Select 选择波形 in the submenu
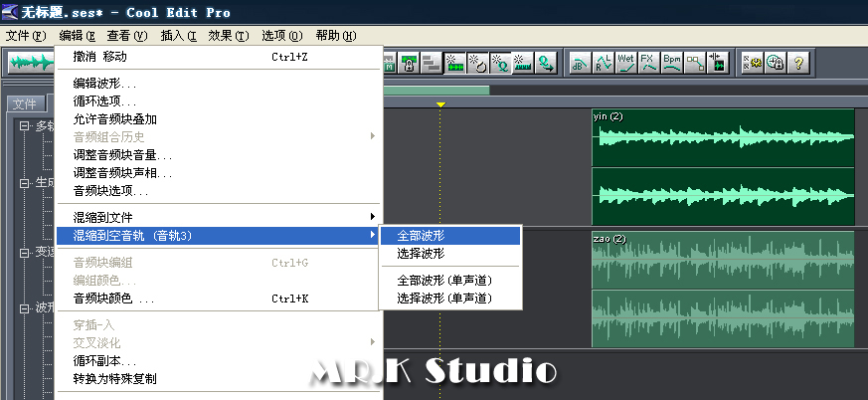The image size is (868, 400). tap(450, 254)
